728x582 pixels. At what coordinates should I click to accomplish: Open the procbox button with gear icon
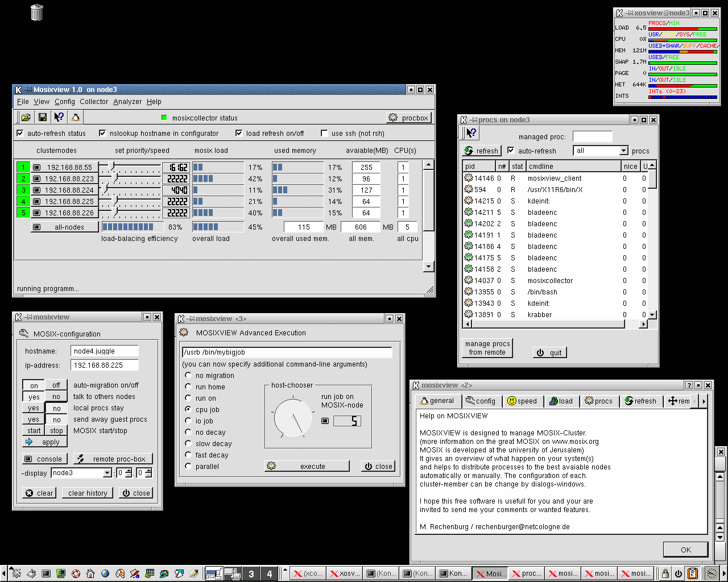coord(409,118)
